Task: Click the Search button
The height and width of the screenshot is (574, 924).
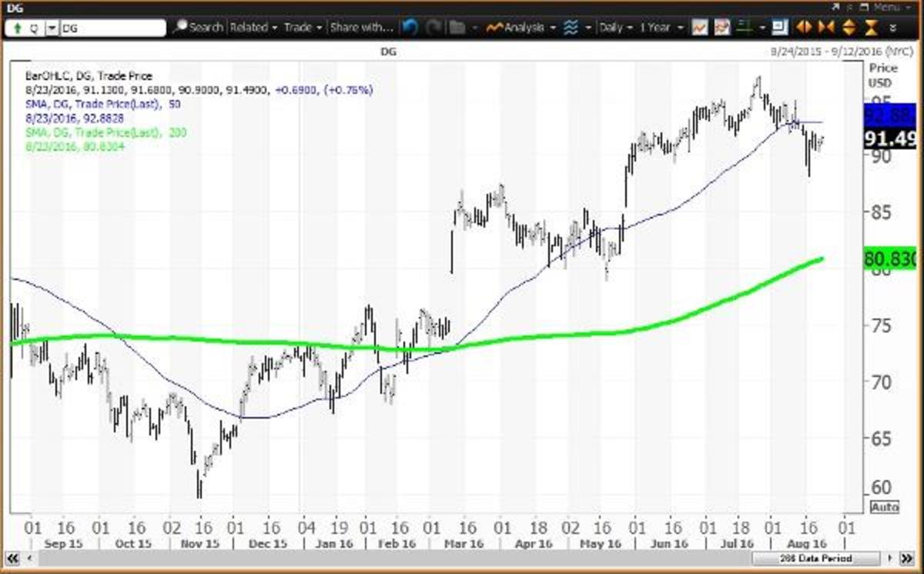Action: pos(199,27)
